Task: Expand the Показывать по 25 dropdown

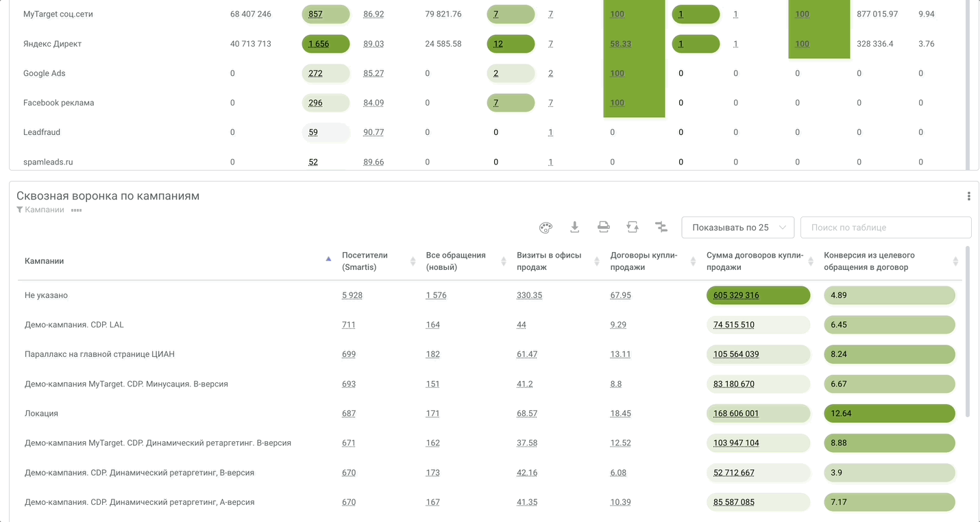Action: 737,227
